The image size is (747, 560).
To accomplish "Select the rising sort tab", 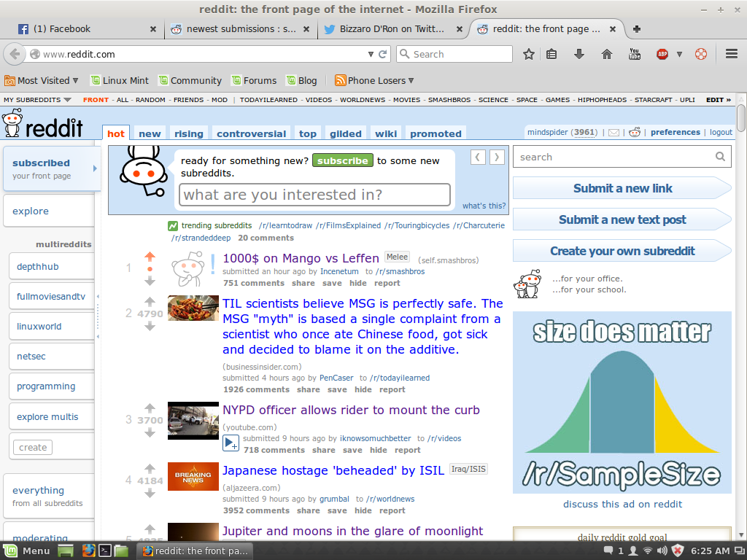I will pyautogui.click(x=189, y=134).
